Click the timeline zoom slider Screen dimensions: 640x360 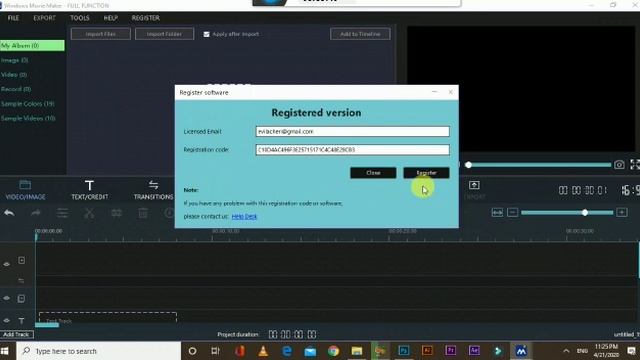pos(567,213)
